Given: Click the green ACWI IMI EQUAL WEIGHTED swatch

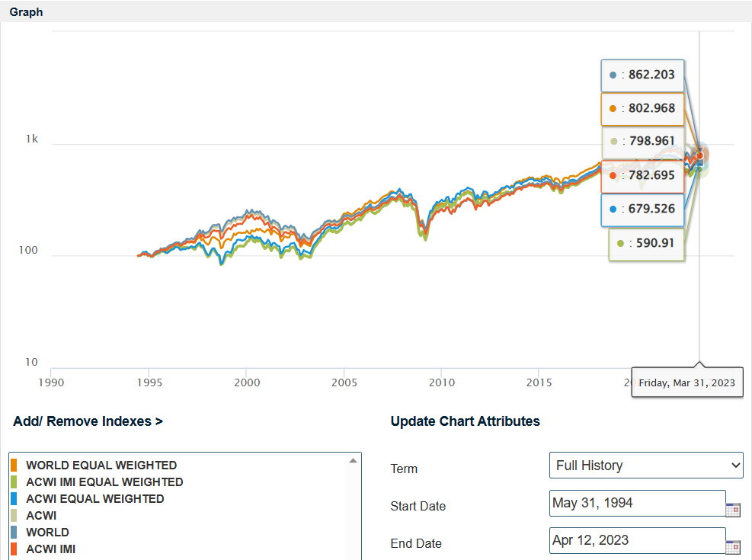Looking at the screenshot, I should (14, 482).
